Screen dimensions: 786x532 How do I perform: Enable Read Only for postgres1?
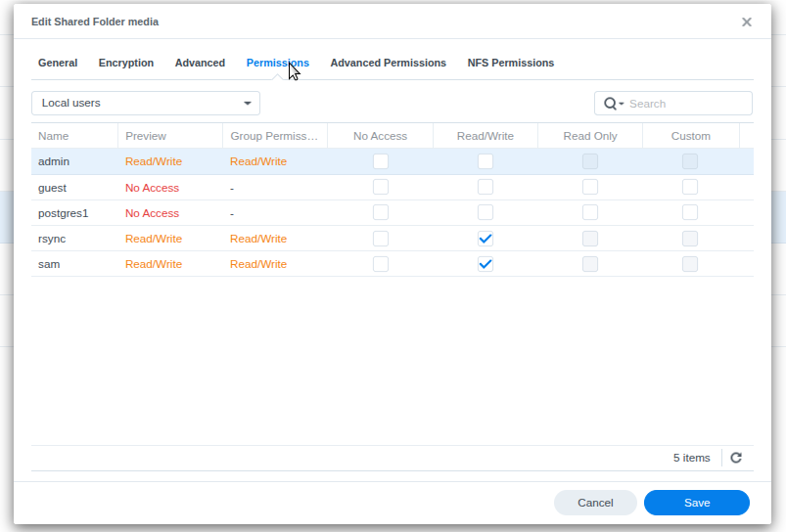pos(590,212)
